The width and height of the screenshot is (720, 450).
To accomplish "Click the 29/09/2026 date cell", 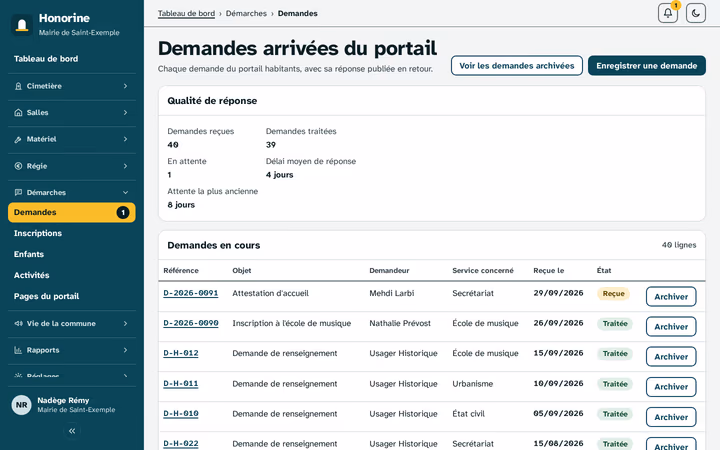I will click(558, 293).
